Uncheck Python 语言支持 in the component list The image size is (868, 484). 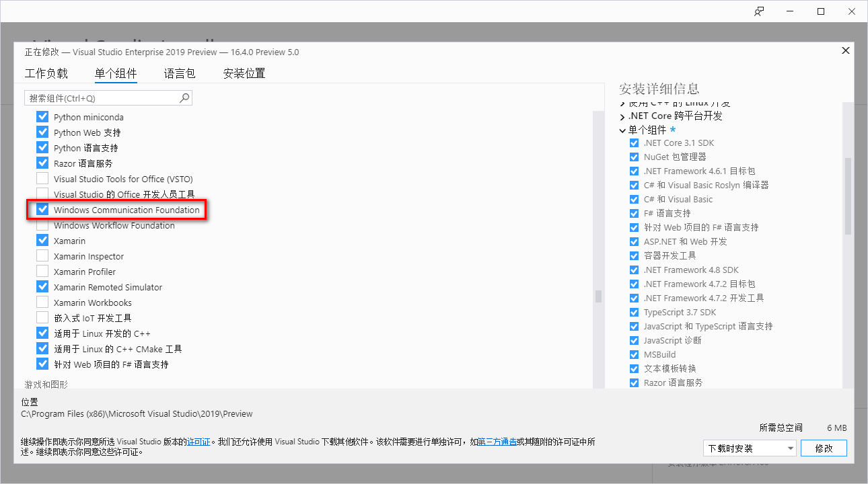[x=42, y=148]
